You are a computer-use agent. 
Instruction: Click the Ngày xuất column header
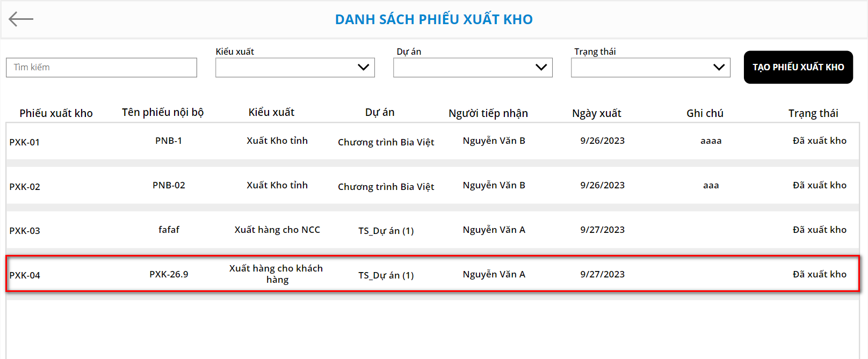coord(597,113)
